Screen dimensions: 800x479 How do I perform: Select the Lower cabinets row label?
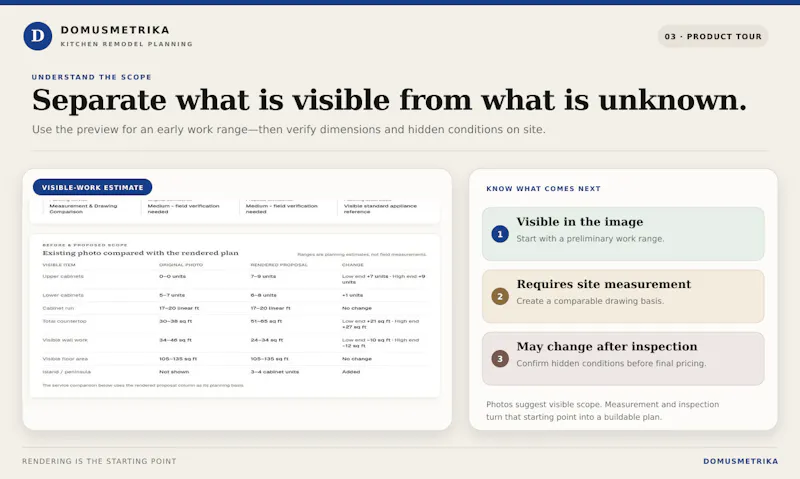click(x=63, y=295)
